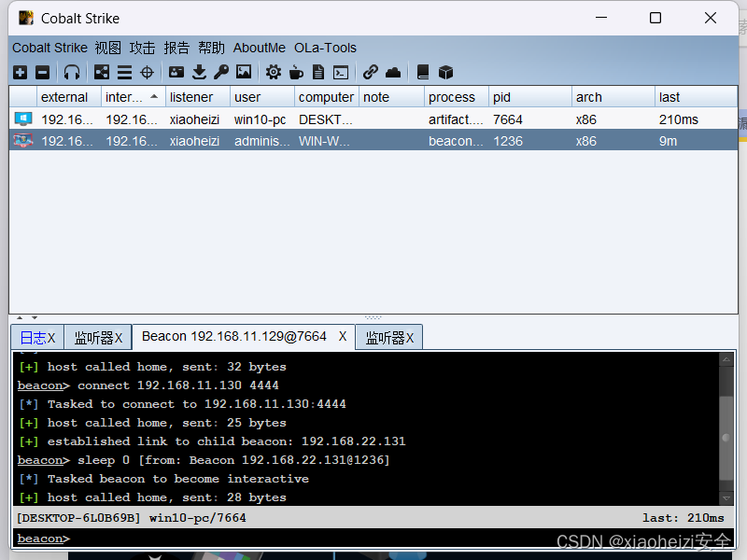
Task: Switch to target table crosshair icon
Action: point(147,73)
